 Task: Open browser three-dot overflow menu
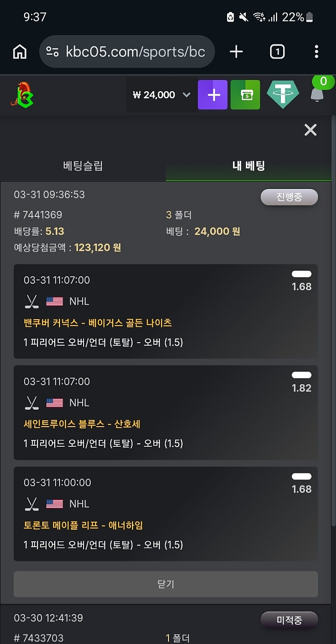coord(316,52)
